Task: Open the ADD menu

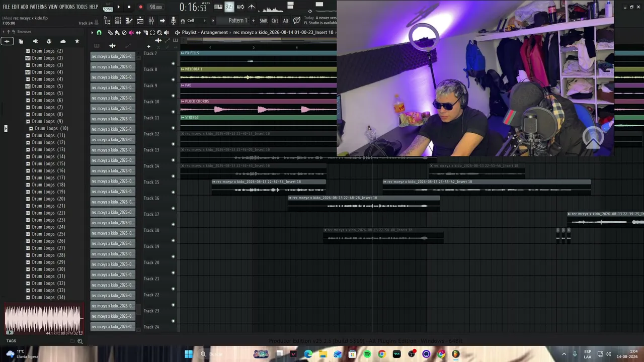Action: [x=24, y=7]
